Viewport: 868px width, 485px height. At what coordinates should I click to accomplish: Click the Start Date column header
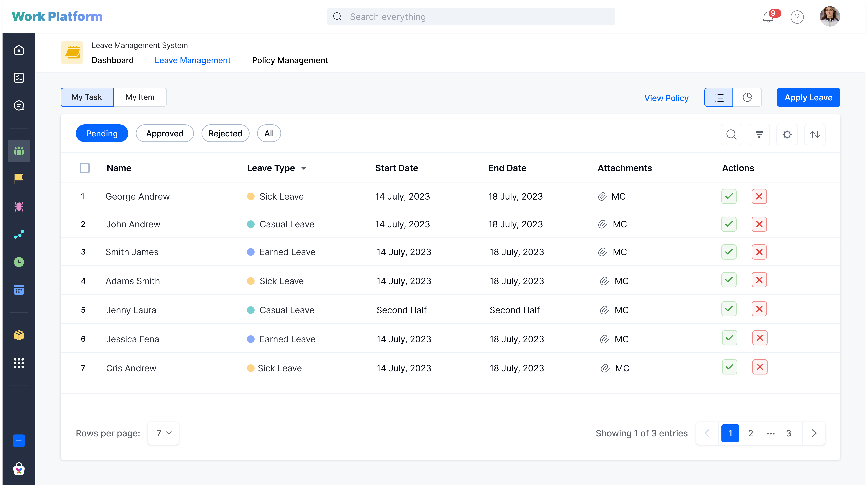tap(397, 168)
